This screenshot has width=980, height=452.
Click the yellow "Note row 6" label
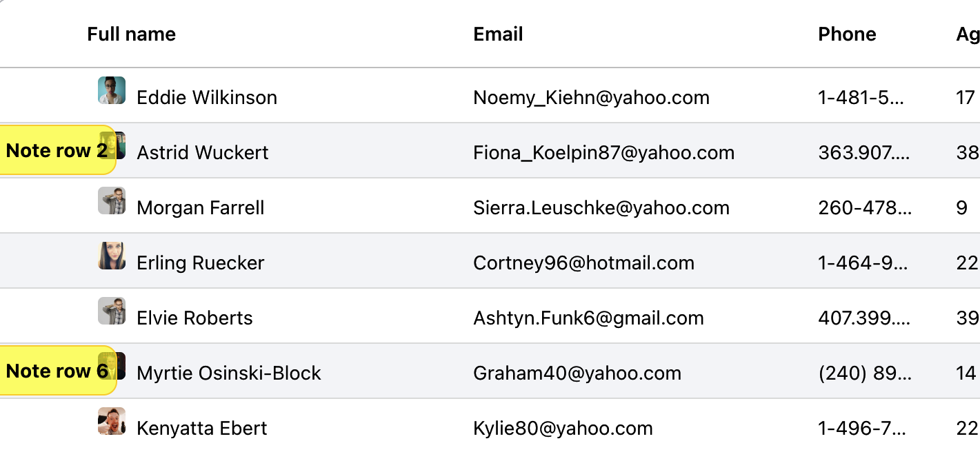click(x=57, y=371)
